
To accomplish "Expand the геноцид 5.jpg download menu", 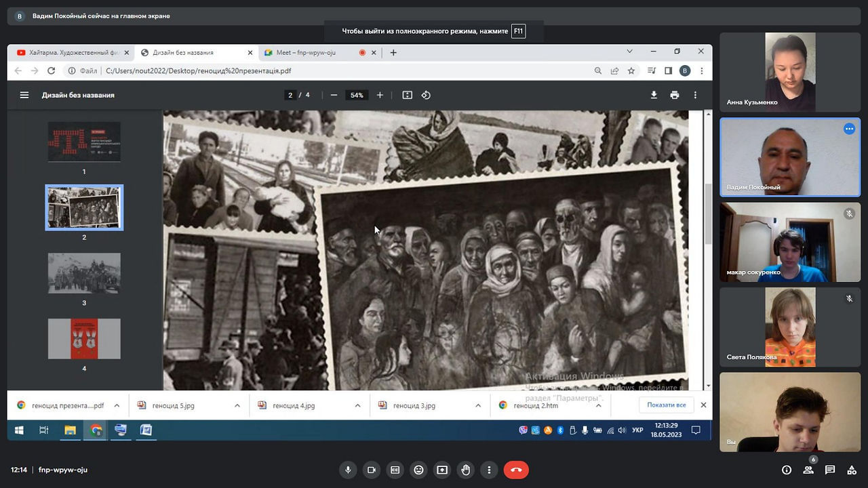I will [x=237, y=405].
